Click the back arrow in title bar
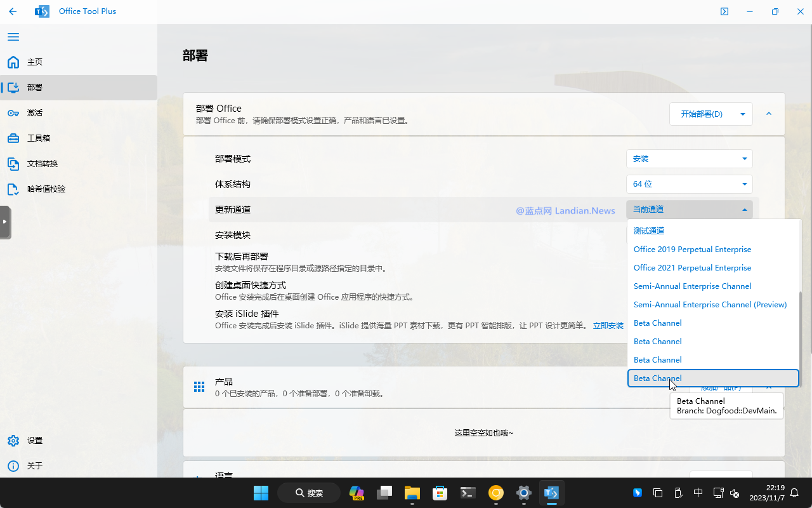Image resolution: width=812 pixels, height=508 pixels. point(13,11)
